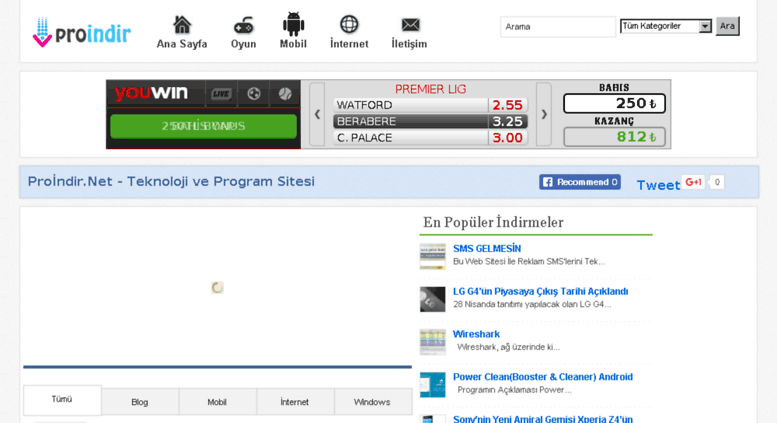Select the football icon in youwin banner
The height and width of the screenshot is (423, 777).
pos(254,94)
